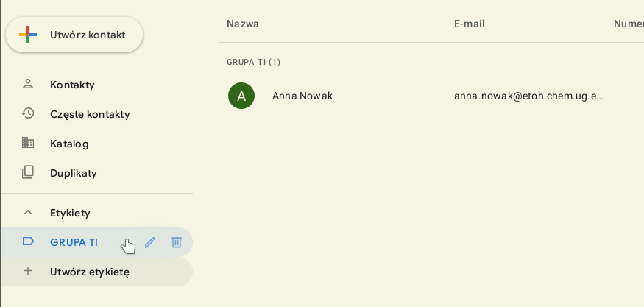Click the history clock icon for Częste kontakty
644x307 pixels.
tap(28, 113)
